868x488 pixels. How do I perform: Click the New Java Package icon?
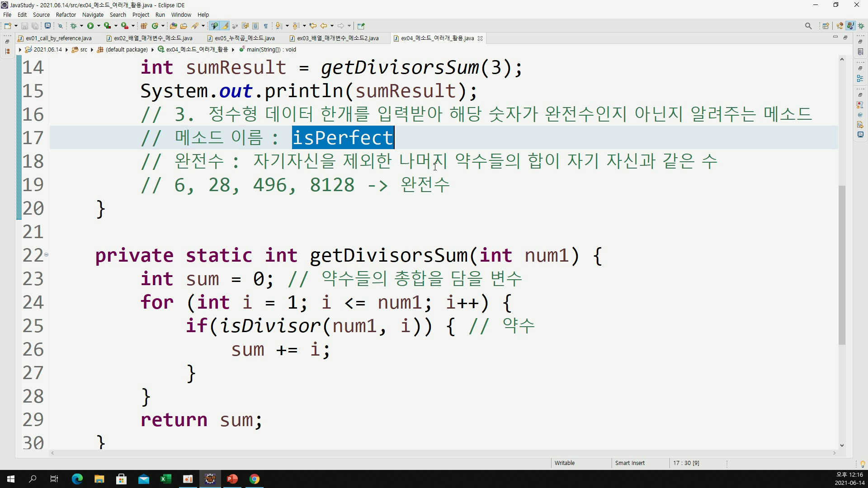[144, 26]
